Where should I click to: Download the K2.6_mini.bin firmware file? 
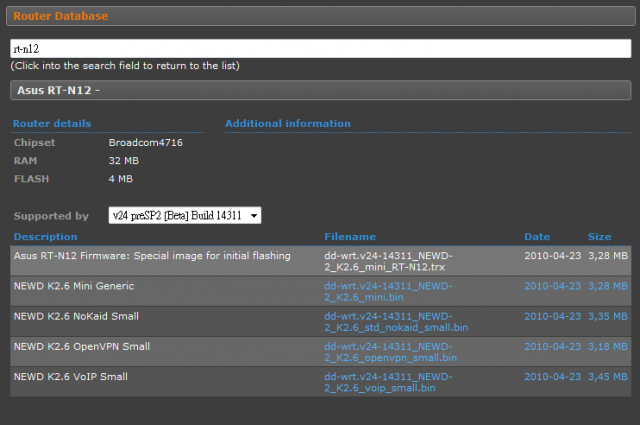point(388,291)
